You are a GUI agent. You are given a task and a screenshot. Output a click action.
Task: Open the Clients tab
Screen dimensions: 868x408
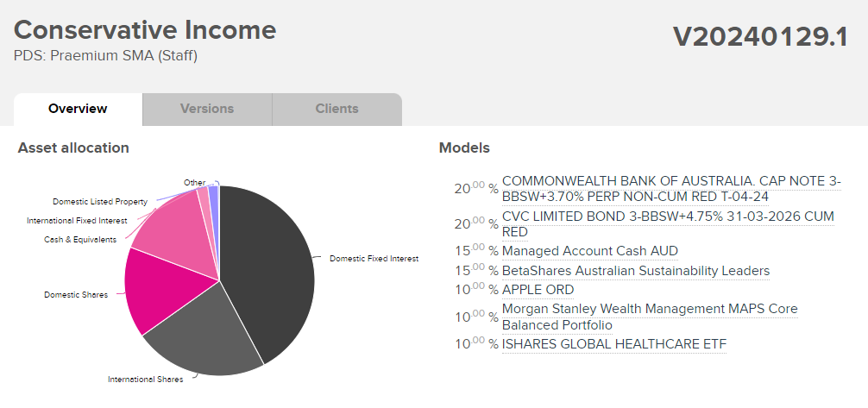click(x=337, y=109)
